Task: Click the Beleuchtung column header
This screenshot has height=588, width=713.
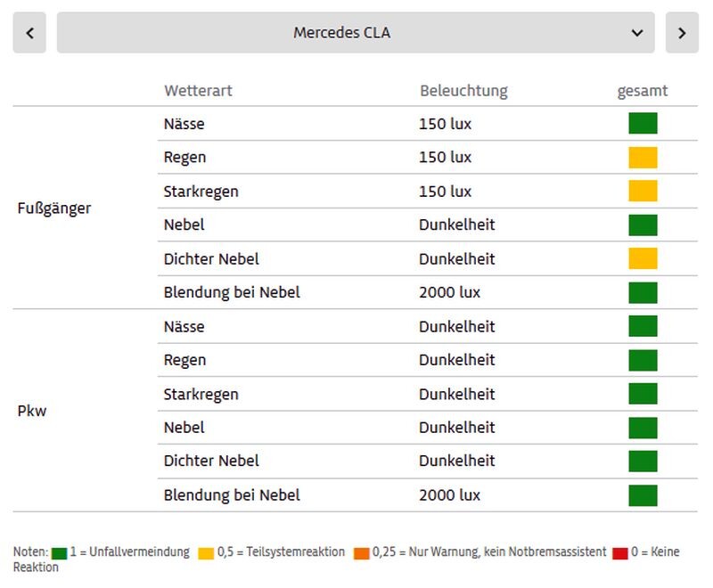Action: pyautogui.click(x=463, y=91)
